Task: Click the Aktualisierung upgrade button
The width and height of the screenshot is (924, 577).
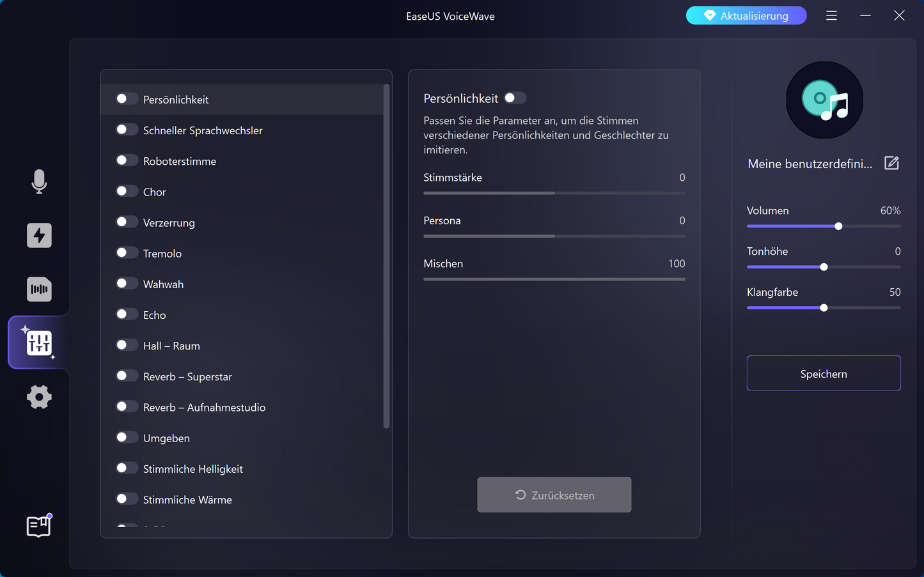Action: 746,15
